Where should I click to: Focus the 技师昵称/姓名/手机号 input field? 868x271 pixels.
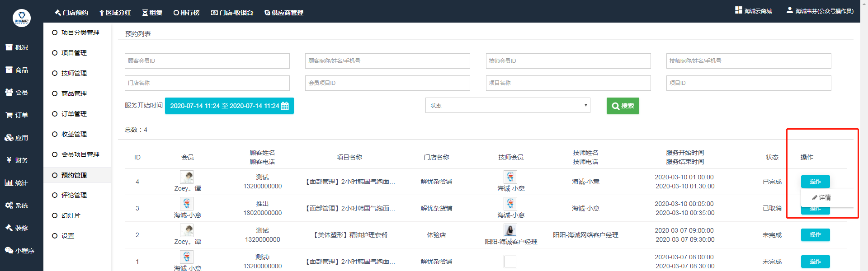point(749,61)
